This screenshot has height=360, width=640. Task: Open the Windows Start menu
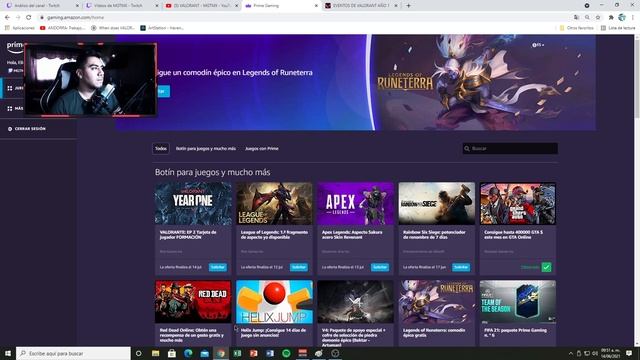click(x=8, y=353)
